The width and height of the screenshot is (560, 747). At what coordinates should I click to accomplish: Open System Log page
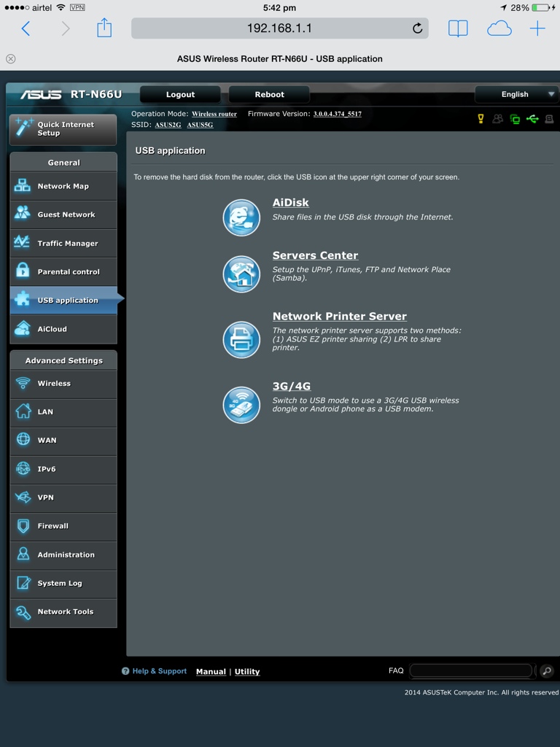pyautogui.click(x=63, y=584)
